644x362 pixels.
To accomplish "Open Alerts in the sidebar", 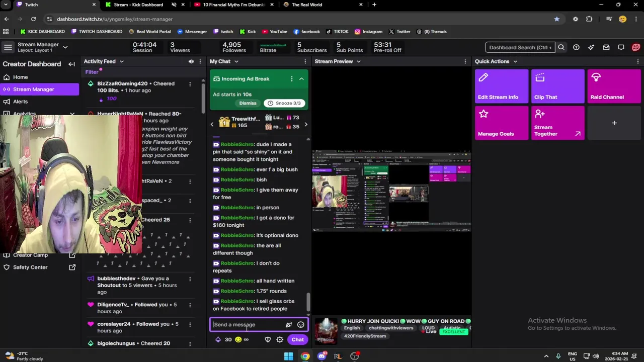I will tap(20, 101).
